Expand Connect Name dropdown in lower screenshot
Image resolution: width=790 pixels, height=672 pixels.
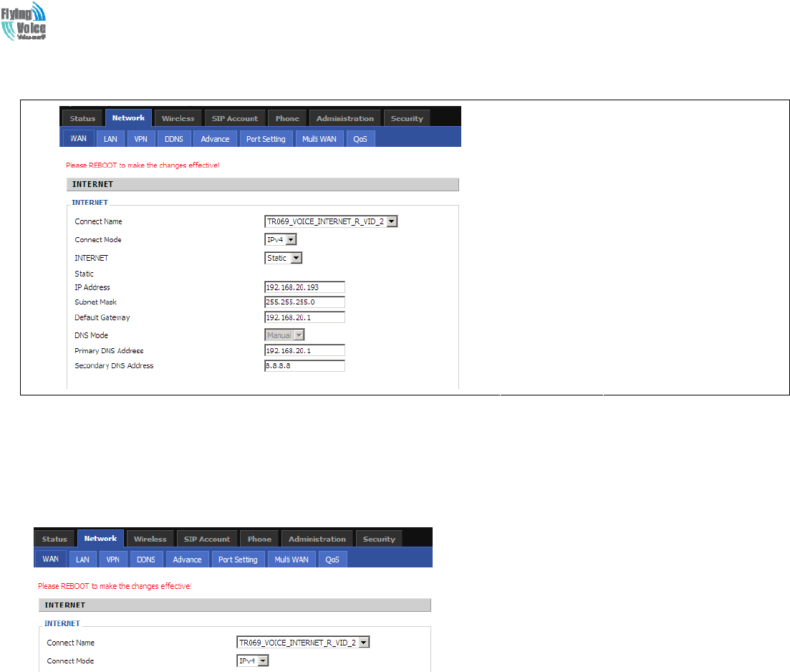(303, 642)
